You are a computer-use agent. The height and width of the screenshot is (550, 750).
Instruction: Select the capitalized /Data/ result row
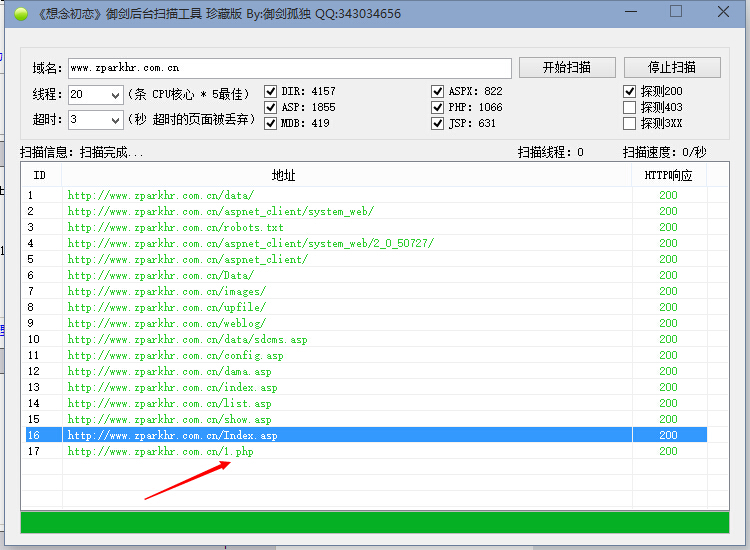(x=366, y=275)
